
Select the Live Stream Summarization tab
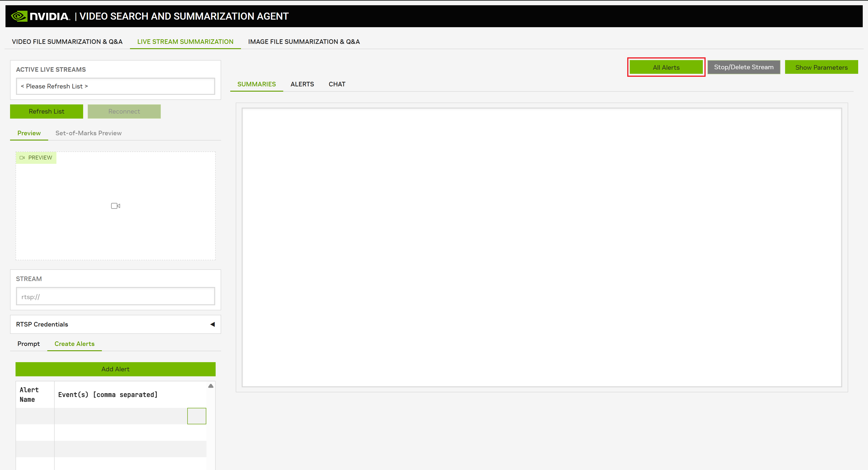coord(185,42)
